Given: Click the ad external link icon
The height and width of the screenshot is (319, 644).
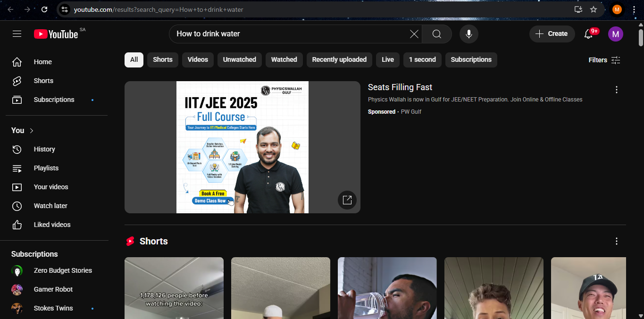Looking at the screenshot, I should pos(347,200).
